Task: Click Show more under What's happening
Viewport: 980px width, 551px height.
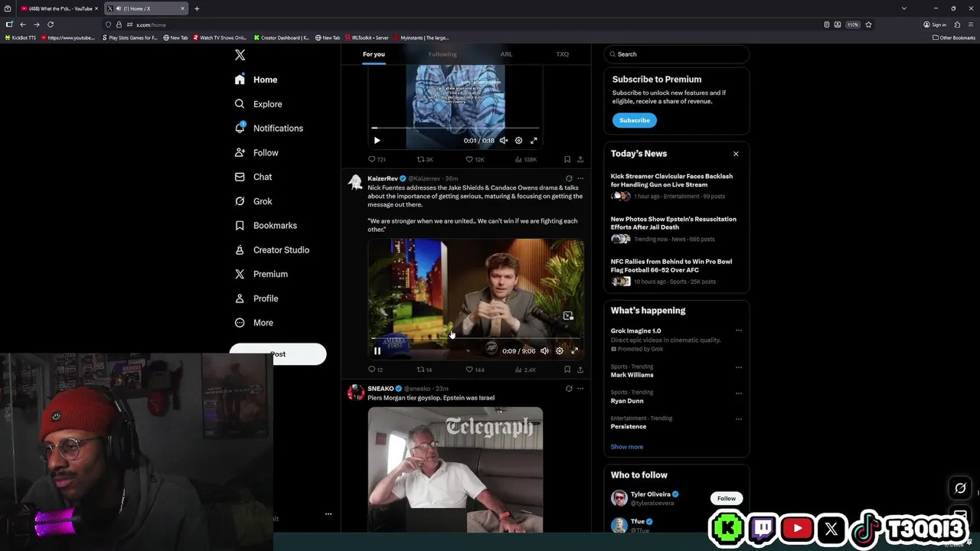Action: [x=627, y=447]
